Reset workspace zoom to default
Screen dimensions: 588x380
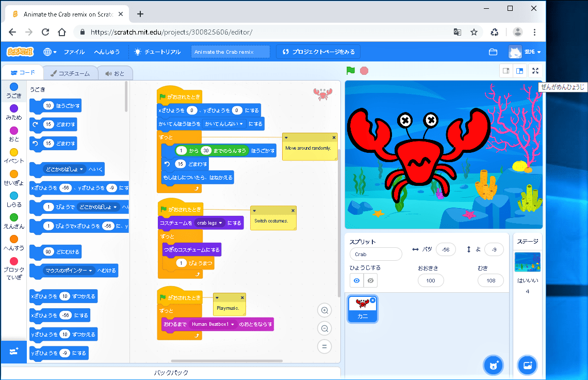[325, 346]
